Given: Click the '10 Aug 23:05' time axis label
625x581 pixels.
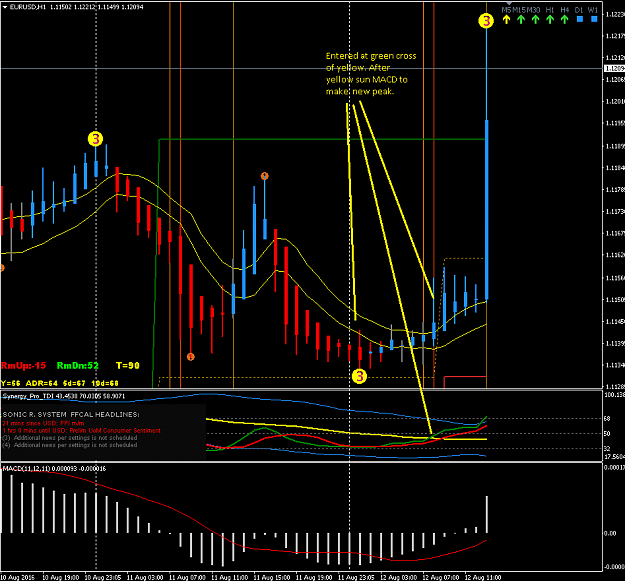Looking at the screenshot, I should pyautogui.click(x=103, y=577).
